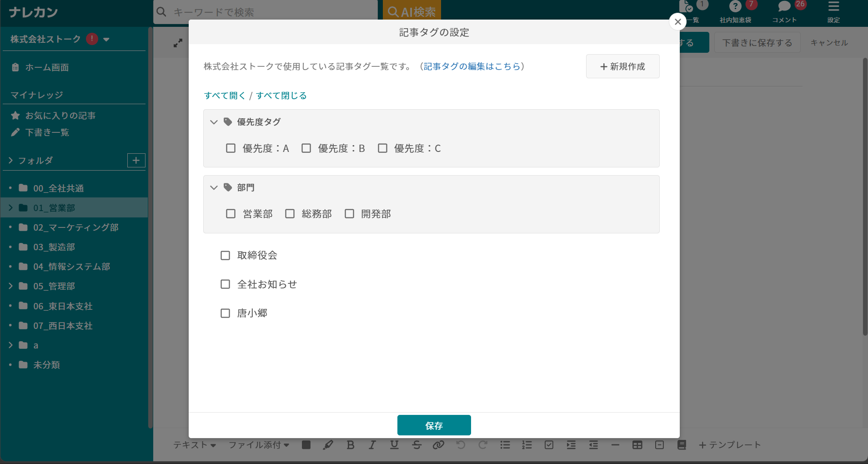Check the 優先度：B tag
The height and width of the screenshot is (464, 868).
click(x=306, y=148)
